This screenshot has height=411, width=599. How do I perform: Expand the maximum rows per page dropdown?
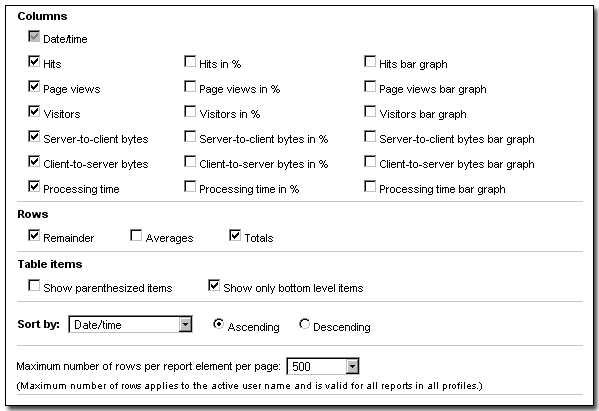(323, 366)
